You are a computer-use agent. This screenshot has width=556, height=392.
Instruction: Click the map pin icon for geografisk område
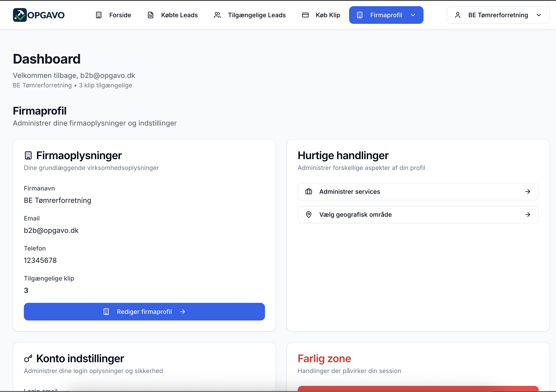pos(308,215)
